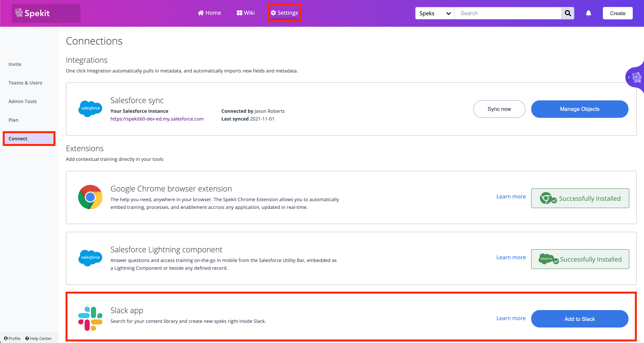
Task: Select Connect in the sidebar
Action: (29, 138)
